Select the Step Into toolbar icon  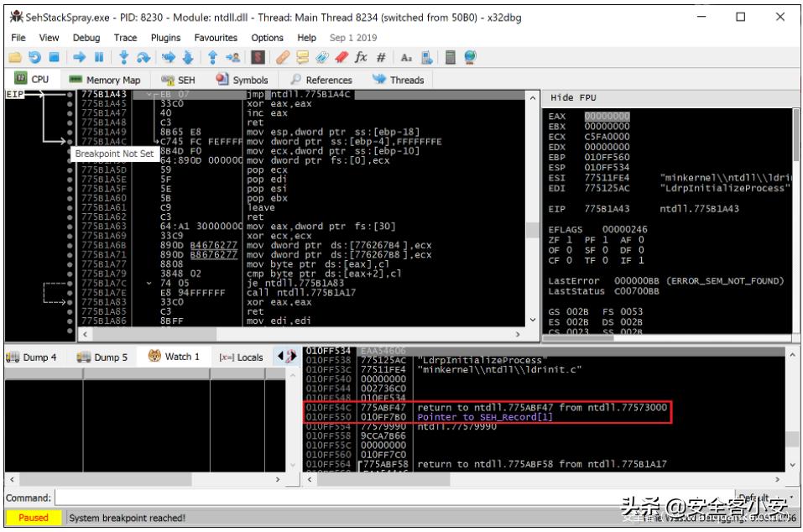click(x=123, y=56)
